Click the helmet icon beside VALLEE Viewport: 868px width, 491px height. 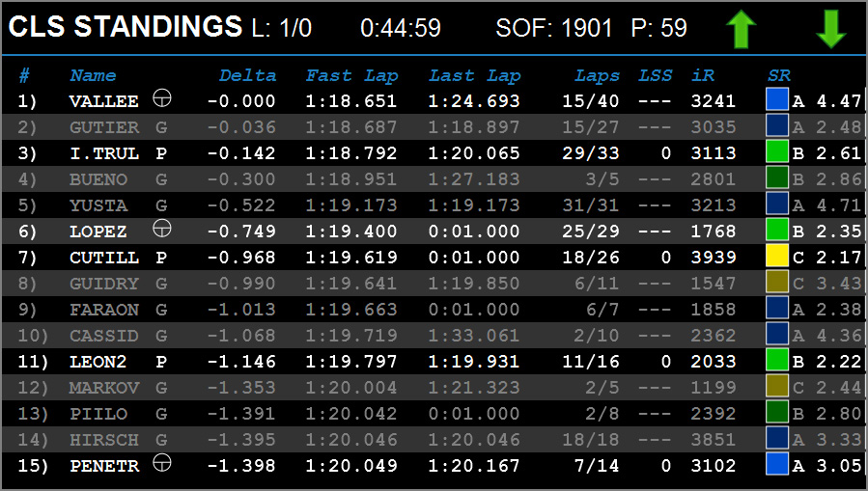(161, 98)
